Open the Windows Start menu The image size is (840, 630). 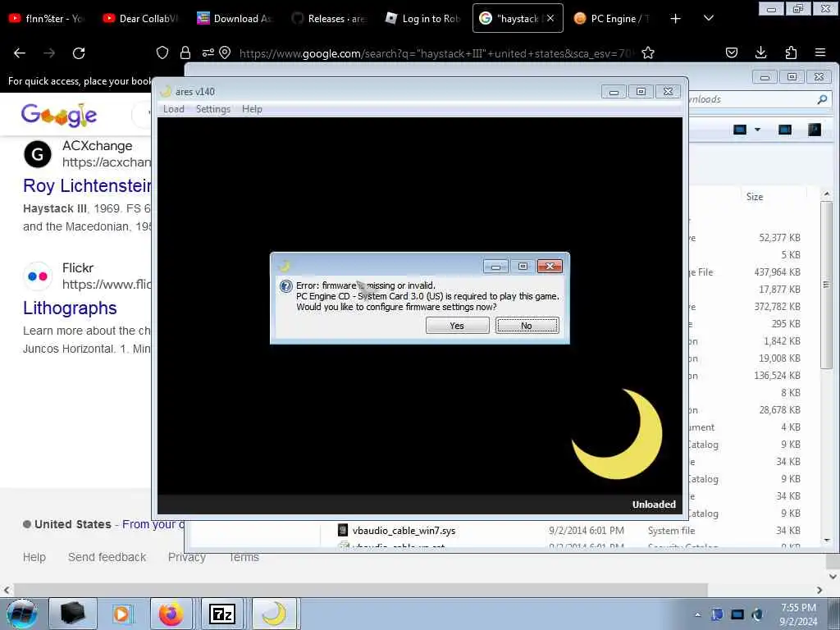coord(21,614)
